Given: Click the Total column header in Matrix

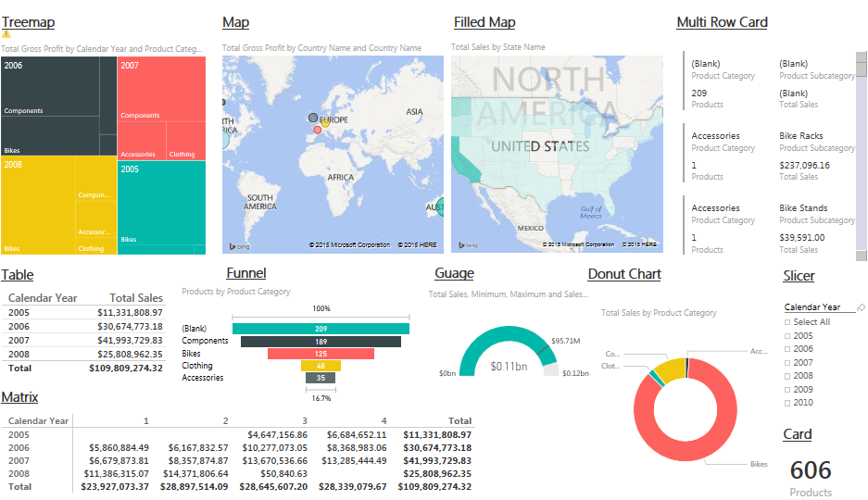Looking at the screenshot, I should tap(459, 420).
